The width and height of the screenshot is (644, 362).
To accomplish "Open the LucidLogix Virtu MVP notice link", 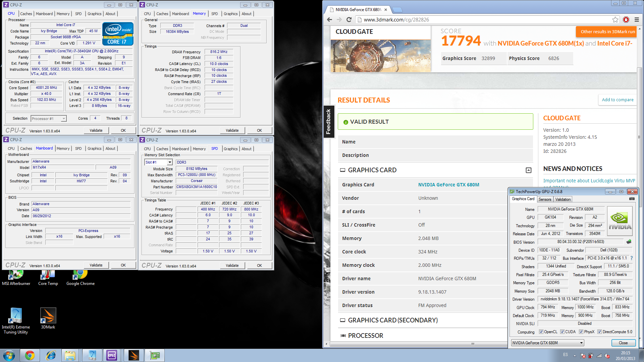I will (x=589, y=181).
